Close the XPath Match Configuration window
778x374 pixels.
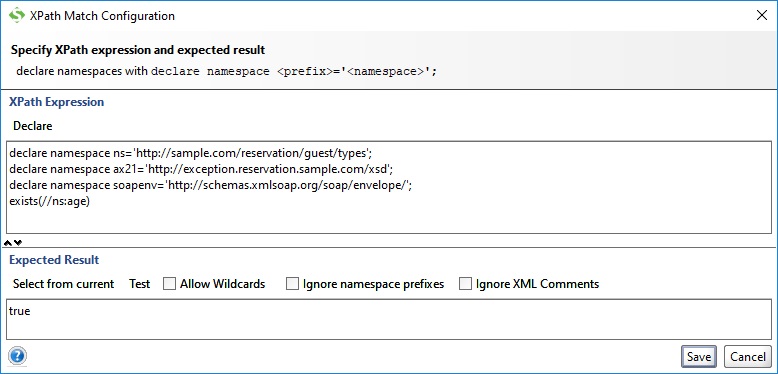coord(762,15)
